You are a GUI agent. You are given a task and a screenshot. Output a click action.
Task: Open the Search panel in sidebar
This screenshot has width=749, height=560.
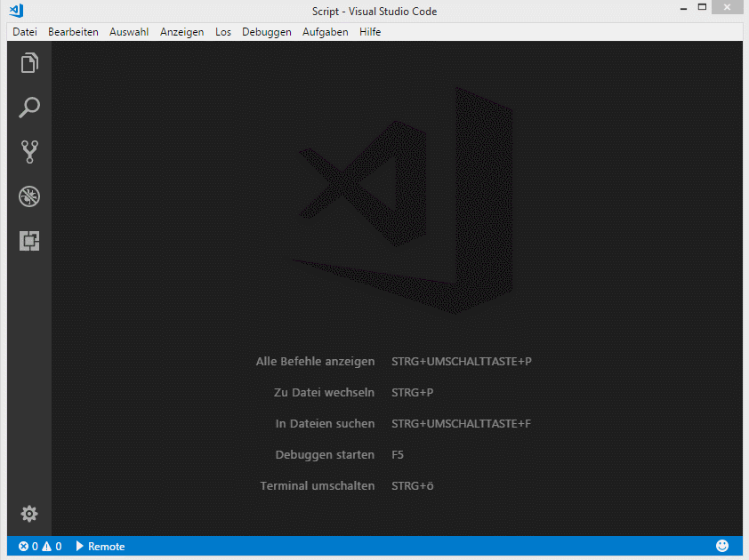tap(29, 108)
